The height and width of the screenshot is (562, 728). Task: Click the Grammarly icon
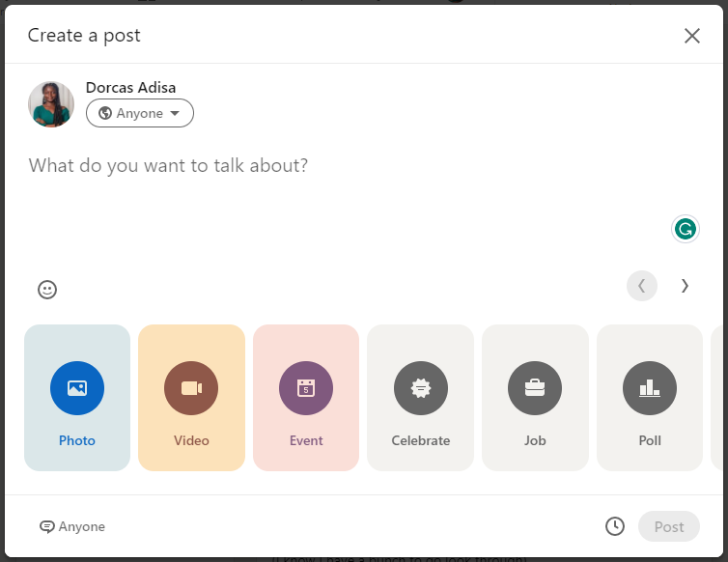pyautogui.click(x=685, y=229)
